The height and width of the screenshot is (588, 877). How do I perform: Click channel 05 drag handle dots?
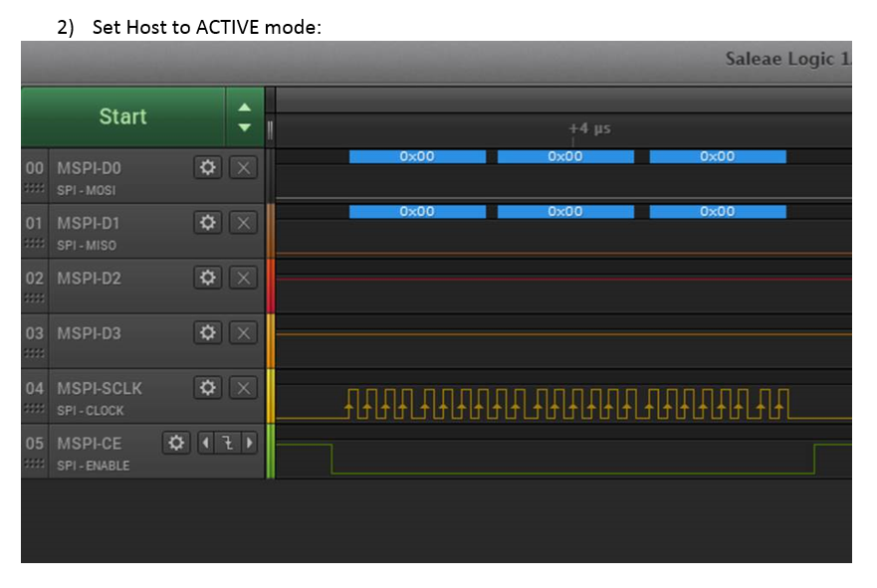point(34,463)
